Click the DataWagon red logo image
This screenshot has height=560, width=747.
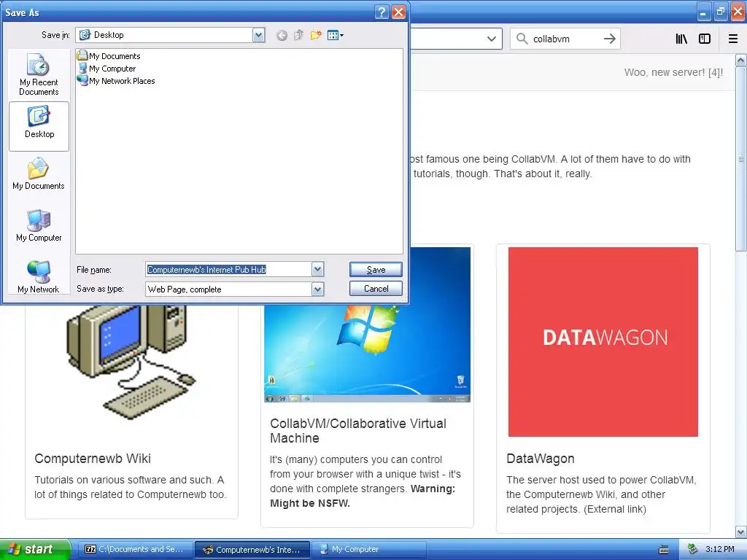click(603, 341)
